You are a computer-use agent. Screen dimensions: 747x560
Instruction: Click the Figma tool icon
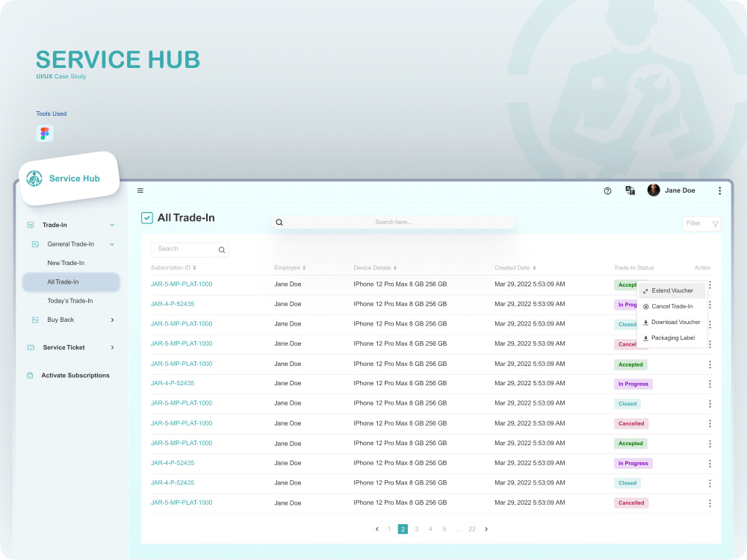(45, 134)
